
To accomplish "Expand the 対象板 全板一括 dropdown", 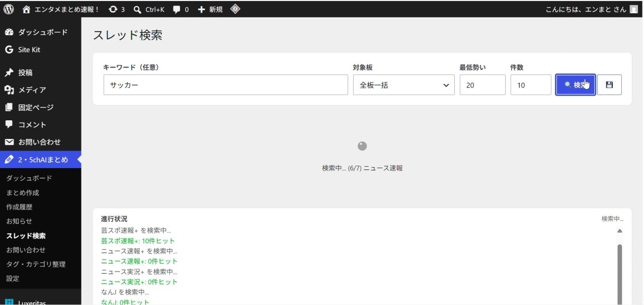I will [x=404, y=85].
